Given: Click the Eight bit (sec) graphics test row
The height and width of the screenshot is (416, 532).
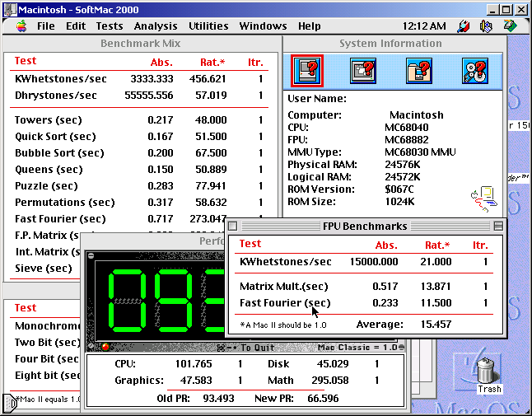Looking at the screenshot, I should [45, 376].
